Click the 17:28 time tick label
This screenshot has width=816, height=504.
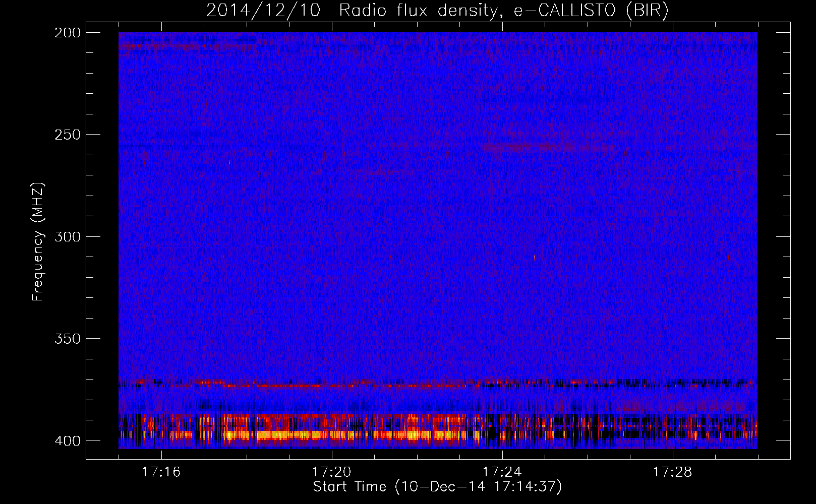click(x=672, y=472)
